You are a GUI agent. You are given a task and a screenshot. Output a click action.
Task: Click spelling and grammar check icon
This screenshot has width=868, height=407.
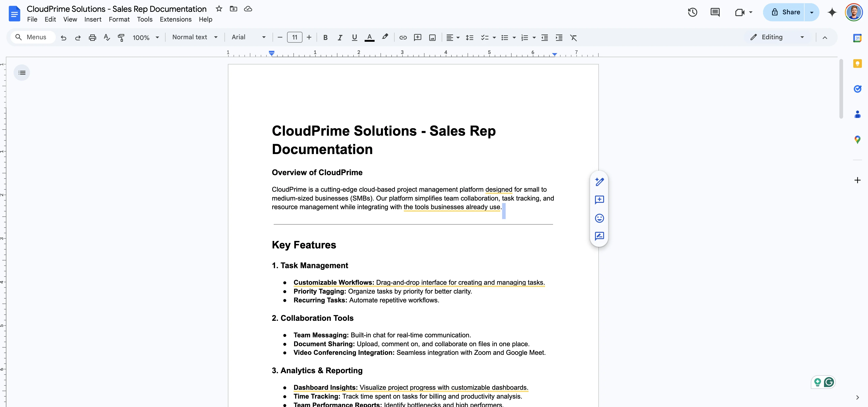[107, 37]
